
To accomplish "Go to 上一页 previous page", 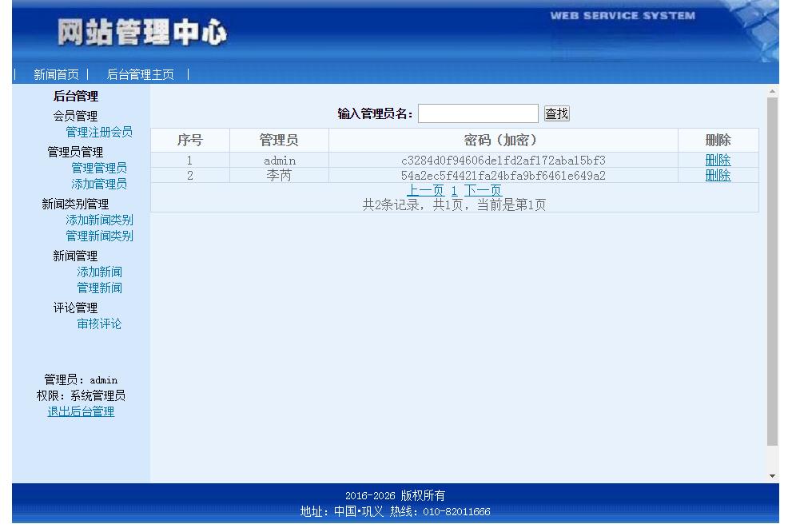I will point(425,190).
